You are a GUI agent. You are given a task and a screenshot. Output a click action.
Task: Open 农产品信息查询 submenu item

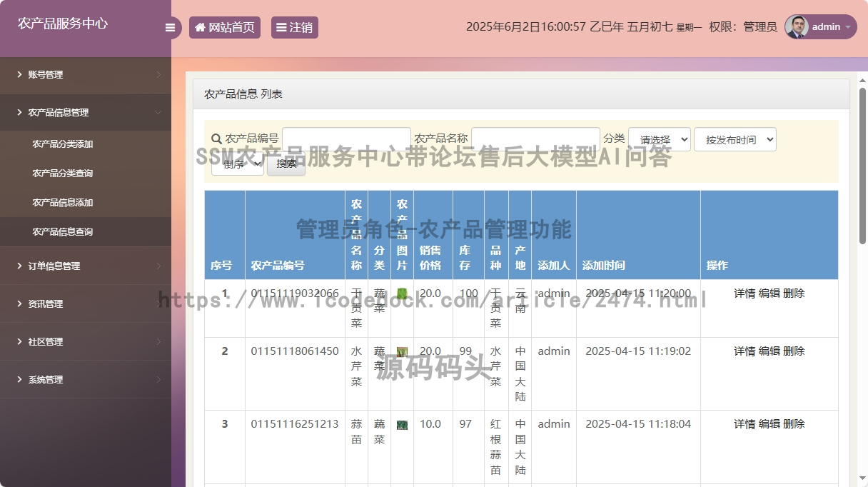coord(86,231)
